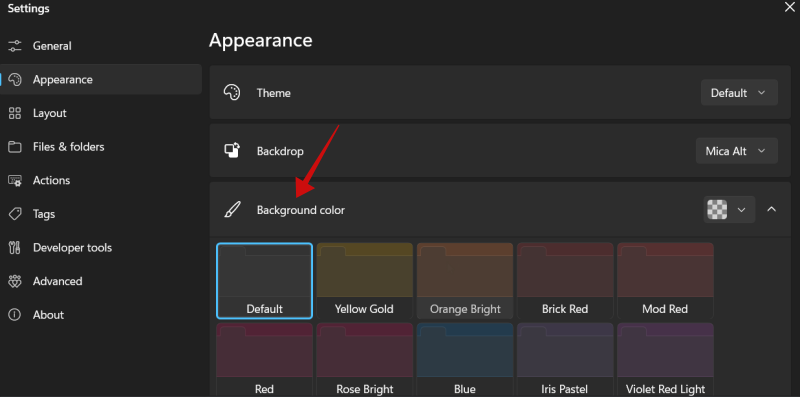Image resolution: width=800 pixels, height=397 pixels.
Task: Click the Backdrop row label
Action: click(280, 152)
